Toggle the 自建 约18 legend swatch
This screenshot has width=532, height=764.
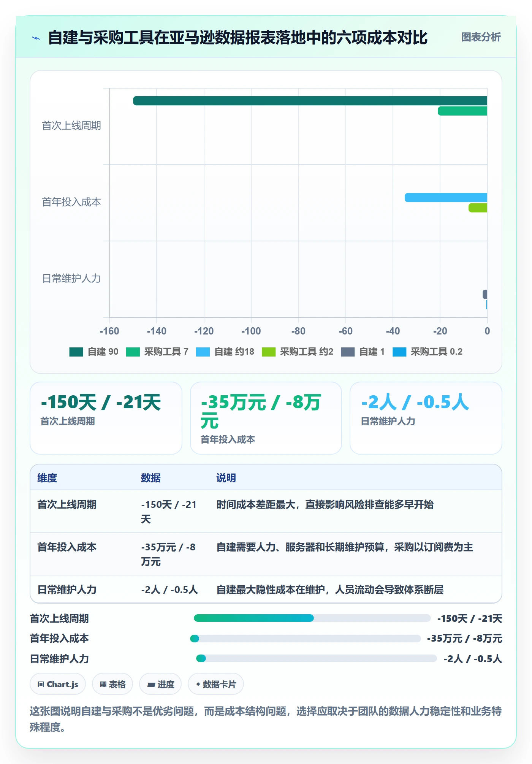[203, 352]
